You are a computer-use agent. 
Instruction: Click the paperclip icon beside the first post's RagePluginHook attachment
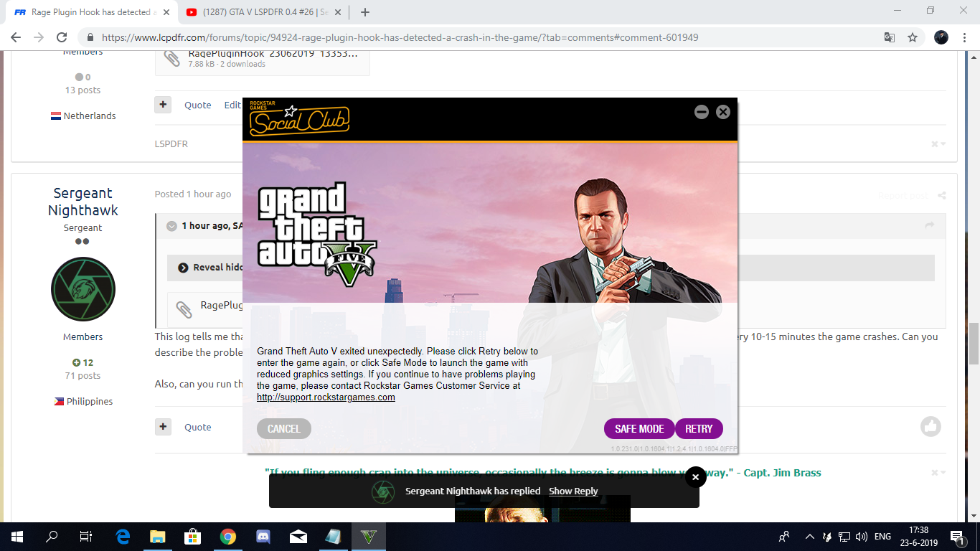(x=172, y=58)
